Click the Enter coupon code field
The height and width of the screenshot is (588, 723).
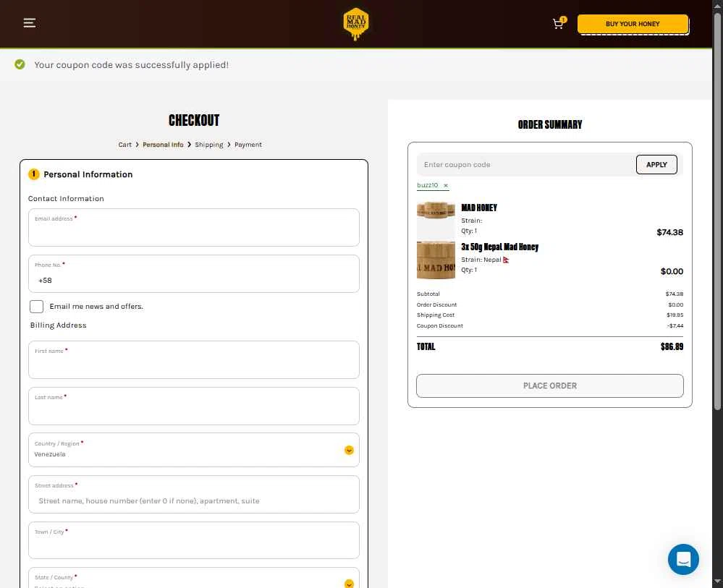pyautogui.click(x=526, y=164)
